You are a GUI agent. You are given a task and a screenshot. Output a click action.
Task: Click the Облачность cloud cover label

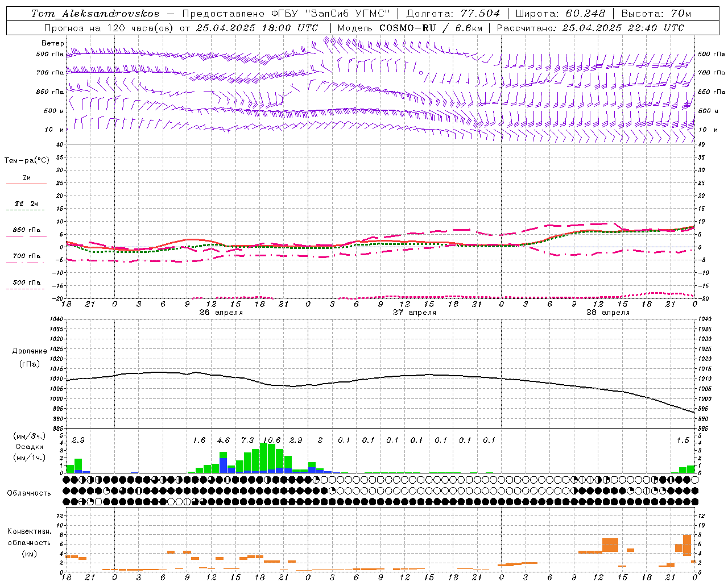29,493
